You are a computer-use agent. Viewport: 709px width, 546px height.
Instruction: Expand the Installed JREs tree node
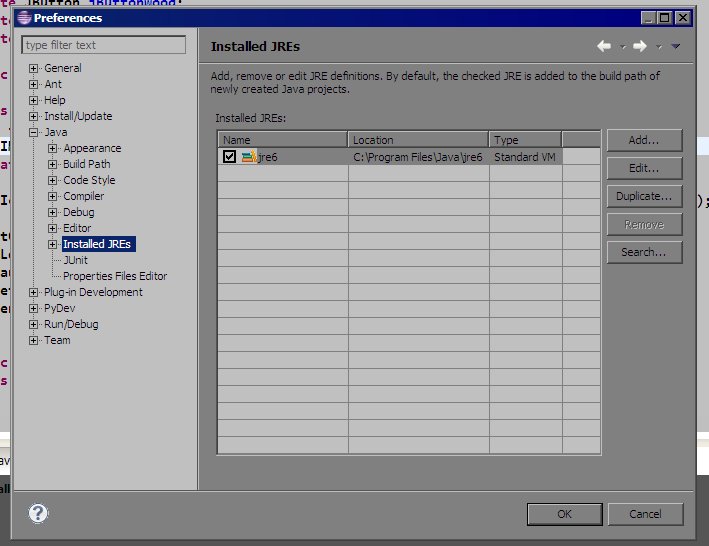52,244
